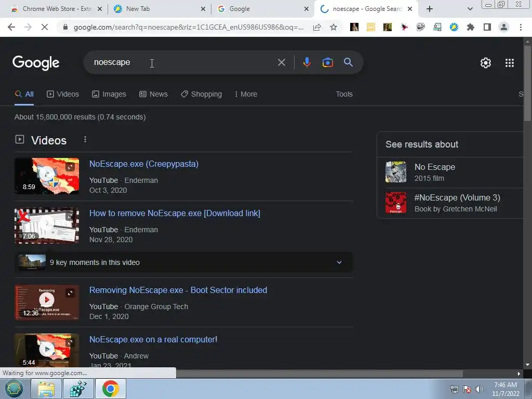Click the browser back arrow

click(11, 27)
